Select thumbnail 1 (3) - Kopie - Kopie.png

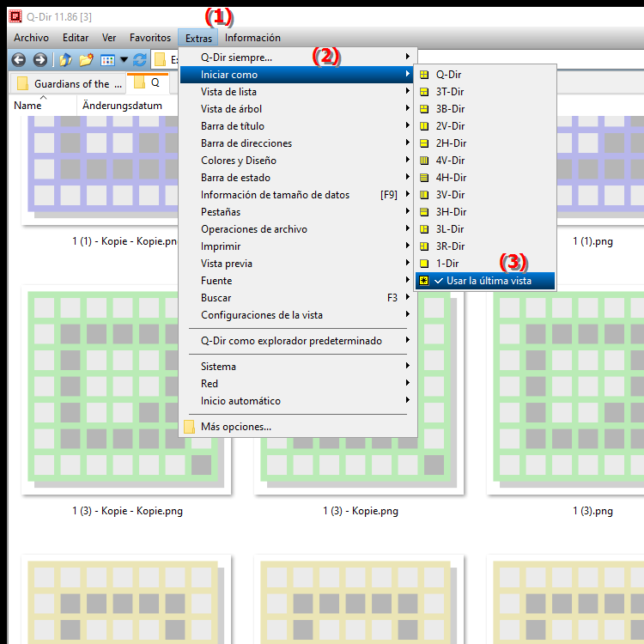coord(126,390)
